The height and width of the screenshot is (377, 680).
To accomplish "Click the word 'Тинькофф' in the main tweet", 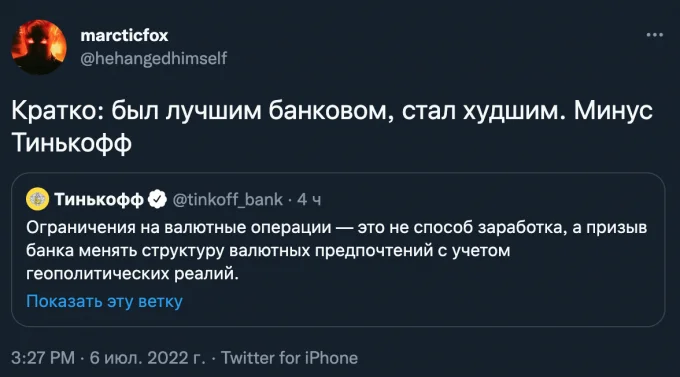I will pyautogui.click(x=72, y=143).
